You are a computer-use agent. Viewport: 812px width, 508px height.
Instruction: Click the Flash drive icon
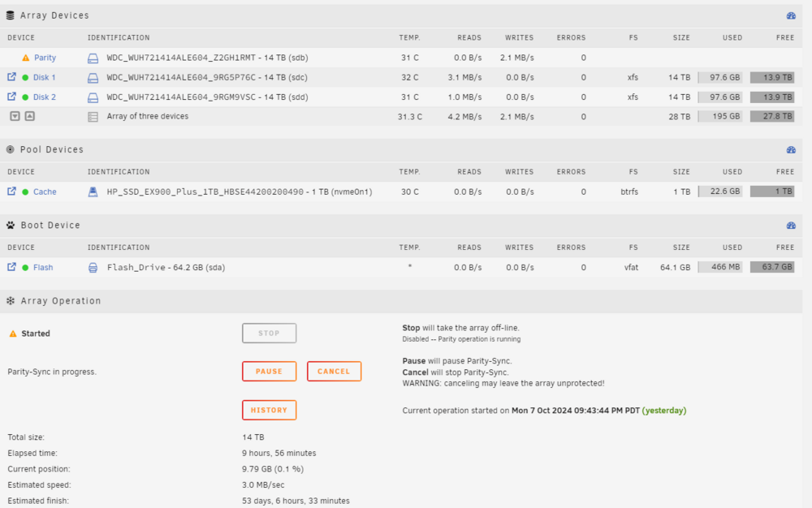click(93, 268)
